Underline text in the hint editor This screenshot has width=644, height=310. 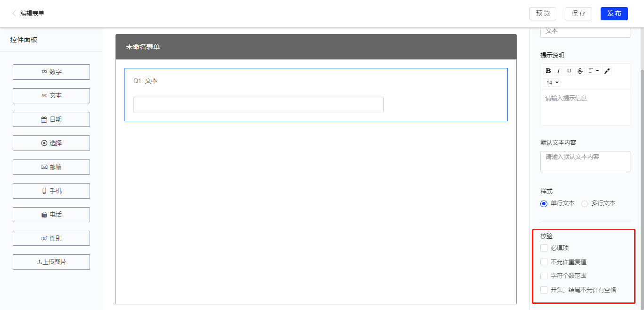pos(569,71)
